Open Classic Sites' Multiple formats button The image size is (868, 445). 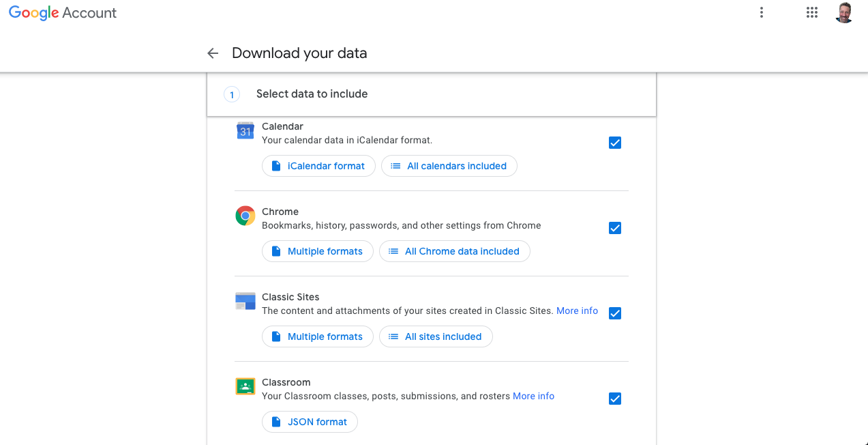317,336
